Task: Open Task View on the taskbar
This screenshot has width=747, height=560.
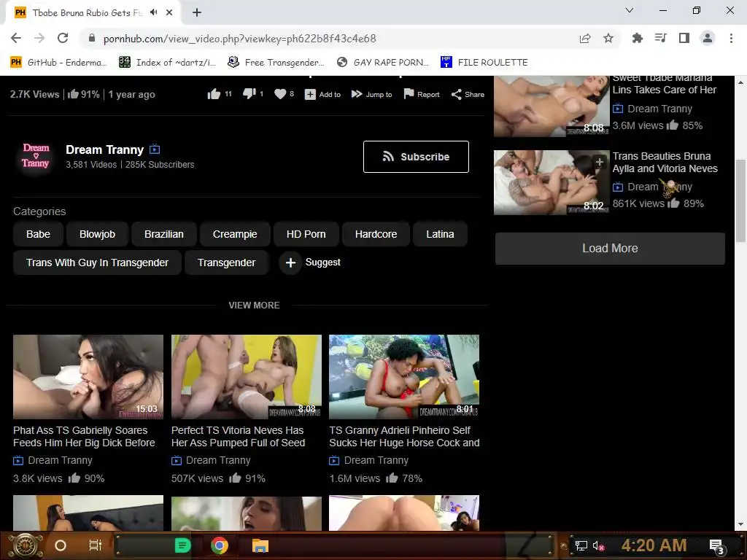Action: (x=96, y=545)
